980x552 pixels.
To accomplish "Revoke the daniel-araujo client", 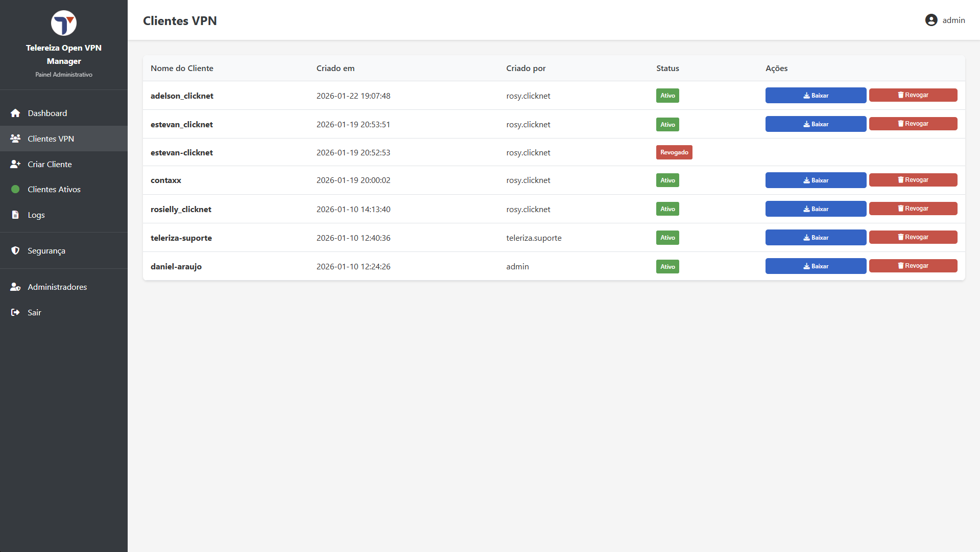I will pos(913,266).
